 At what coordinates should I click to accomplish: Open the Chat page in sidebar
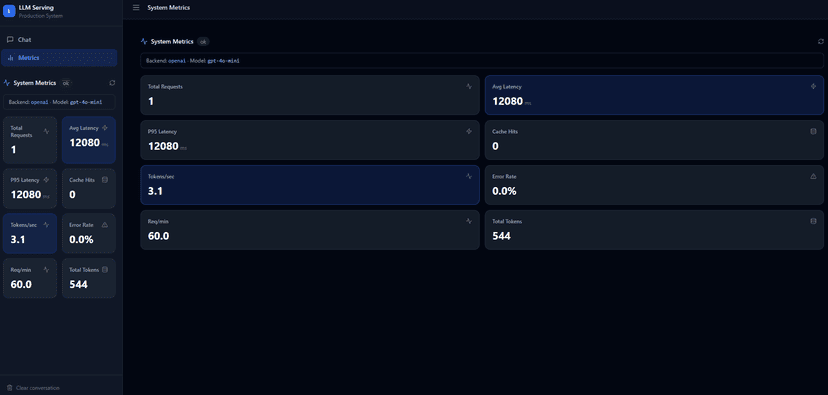click(x=59, y=40)
